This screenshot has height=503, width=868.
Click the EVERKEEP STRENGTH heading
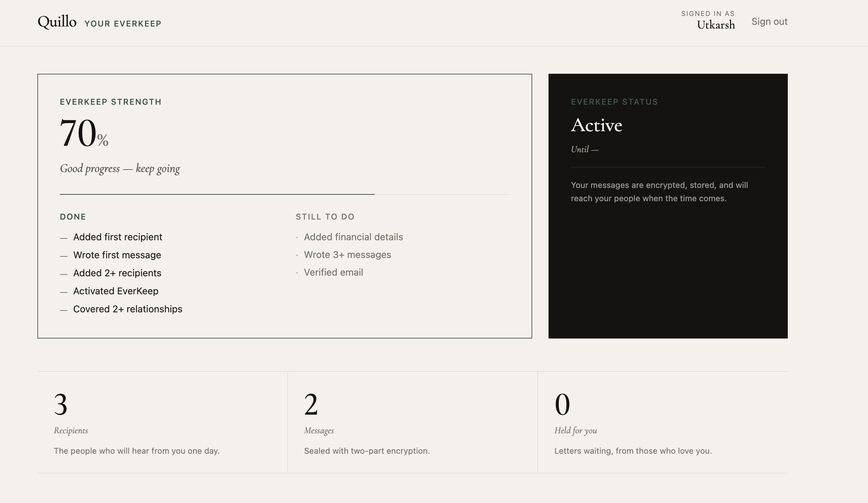tap(110, 102)
